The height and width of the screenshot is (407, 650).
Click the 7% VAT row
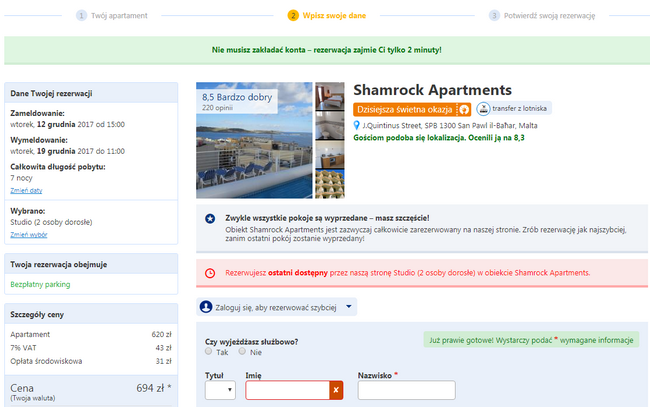pyautogui.click(x=91, y=348)
